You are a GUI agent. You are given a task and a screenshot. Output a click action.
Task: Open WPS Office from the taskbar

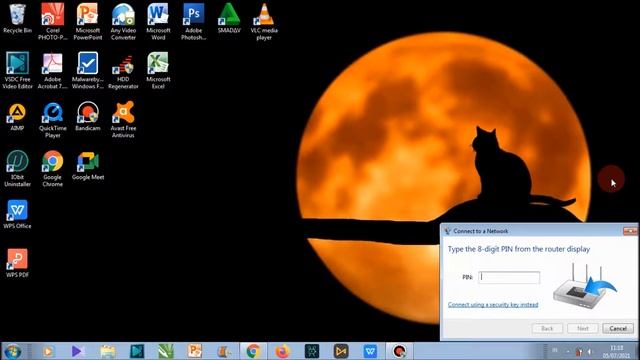pos(370,351)
